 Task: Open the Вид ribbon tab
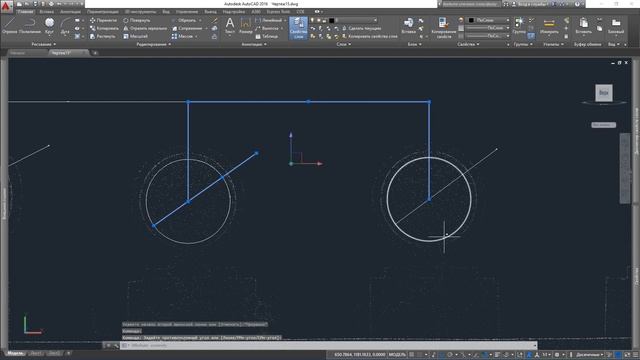click(x=166, y=12)
